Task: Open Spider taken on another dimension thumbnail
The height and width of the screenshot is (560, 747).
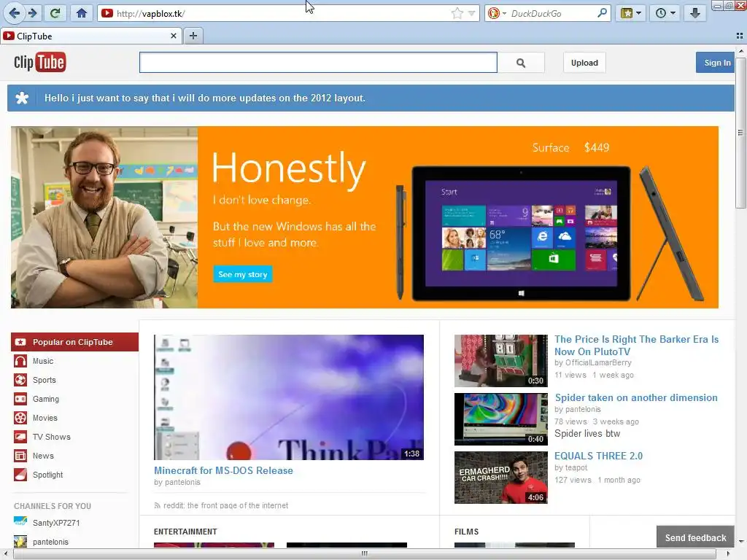Action: point(501,419)
